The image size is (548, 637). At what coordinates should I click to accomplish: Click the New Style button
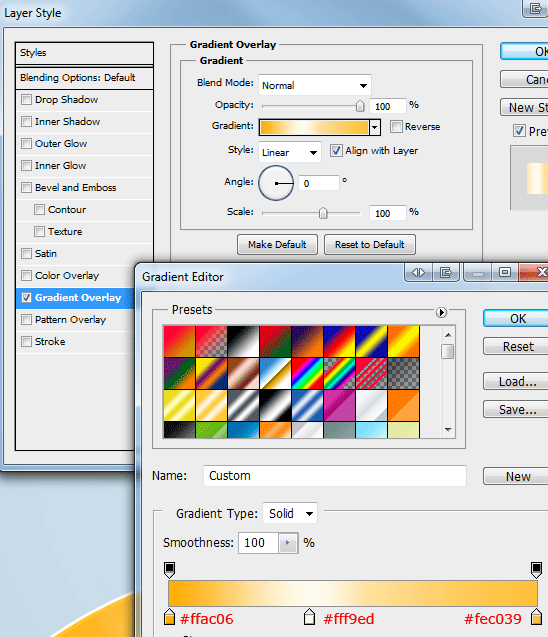click(x=524, y=107)
